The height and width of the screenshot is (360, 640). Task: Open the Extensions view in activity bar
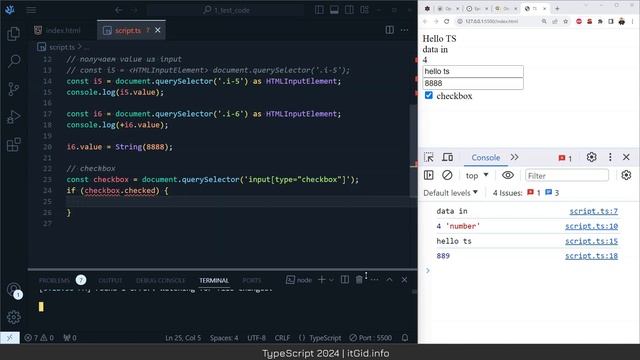point(13,144)
